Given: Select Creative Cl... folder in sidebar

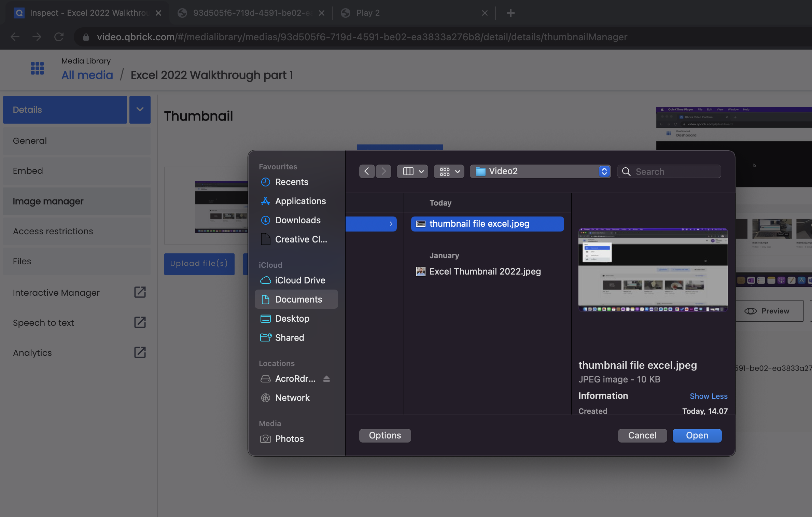Looking at the screenshot, I should [296, 239].
